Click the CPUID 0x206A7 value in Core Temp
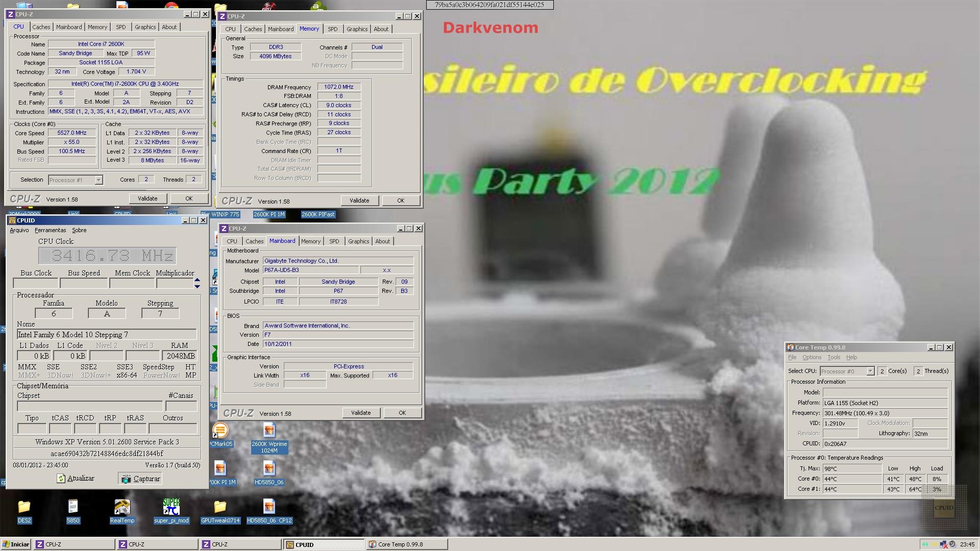The height and width of the screenshot is (551, 980). 886,444
